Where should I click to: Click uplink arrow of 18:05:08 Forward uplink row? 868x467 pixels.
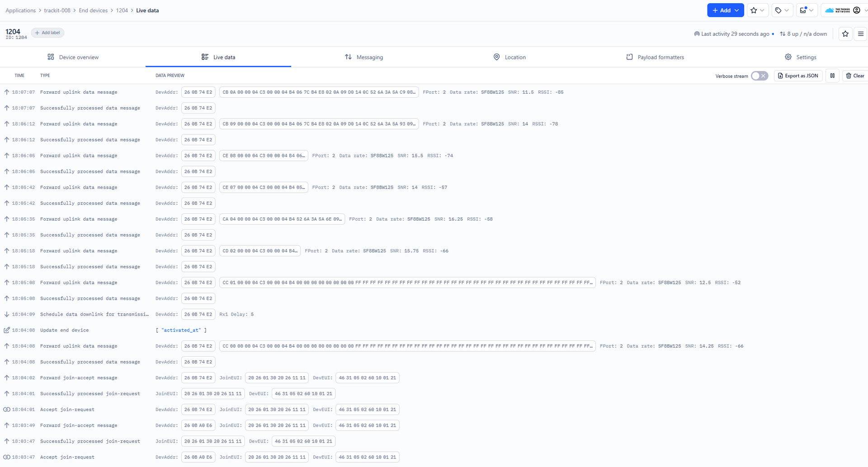[x=7, y=283]
